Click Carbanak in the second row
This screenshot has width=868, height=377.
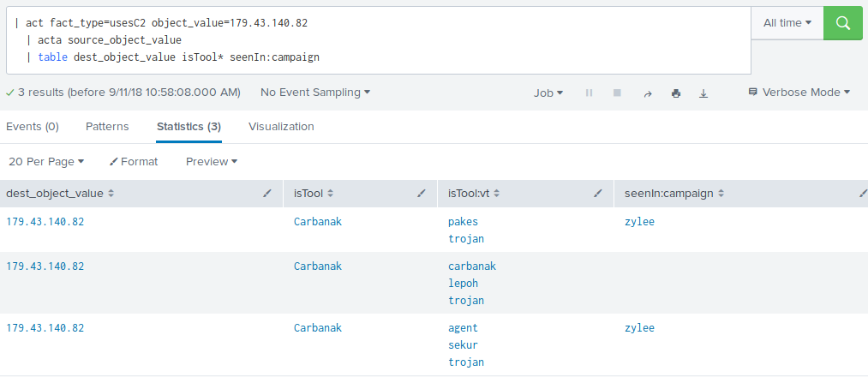318,266
